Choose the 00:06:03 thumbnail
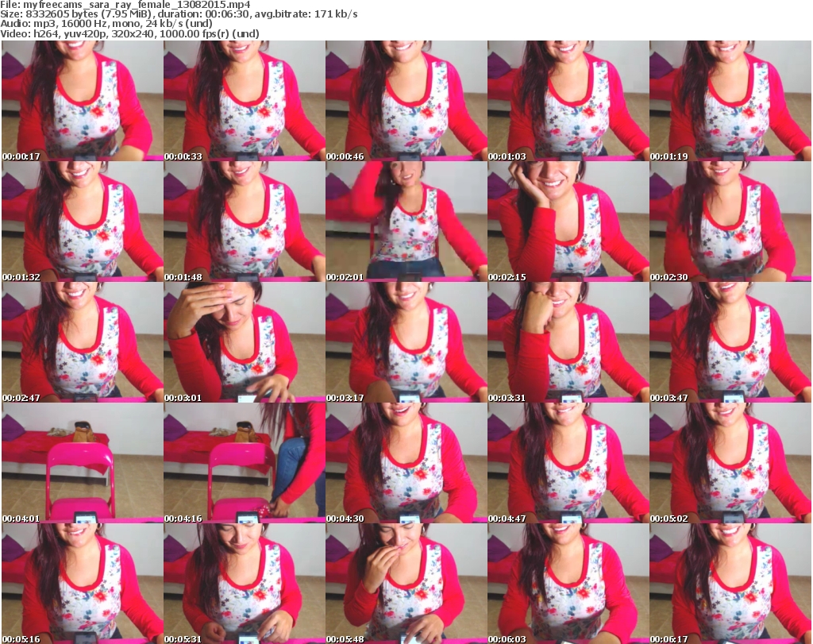Viewport: 813px width, 644px height. [568, 584]
